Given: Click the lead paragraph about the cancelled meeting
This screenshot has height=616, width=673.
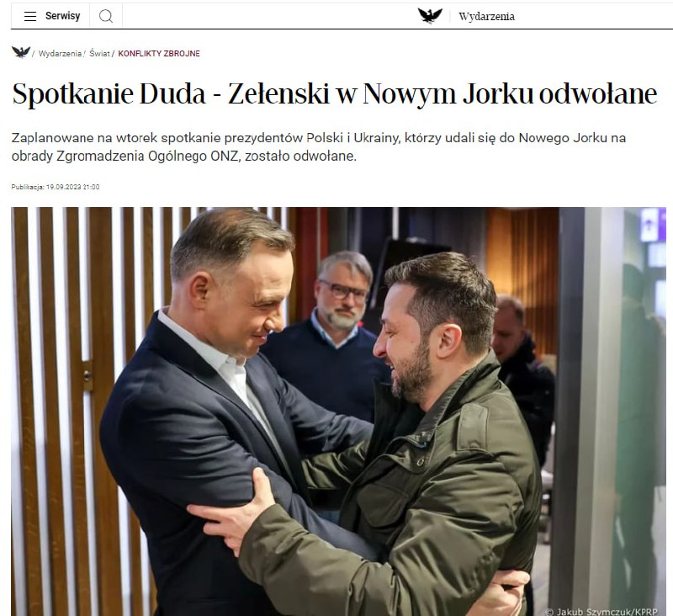Looking at the screenshot, I should coord(319,146).
